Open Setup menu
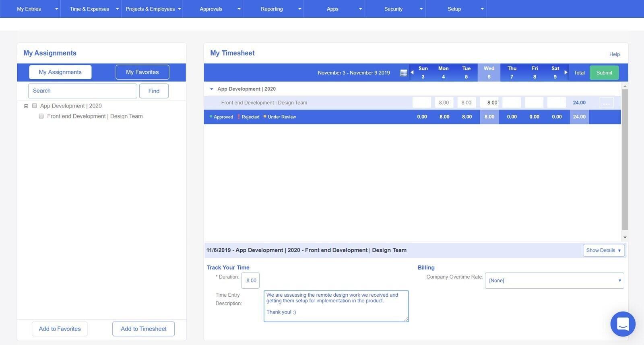The width and height of the screenshot is (644, 345). (x=456, y=9)
